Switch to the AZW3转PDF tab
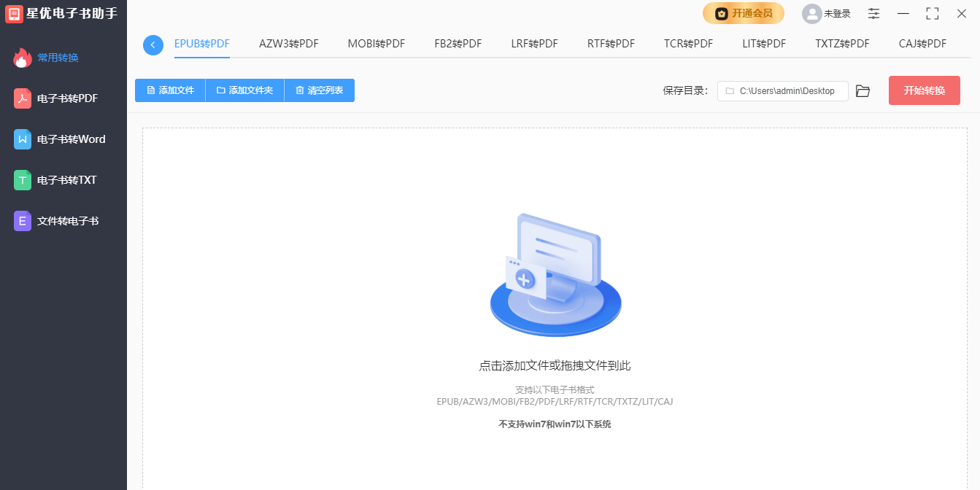980x490 pixels. tap(289, 44)
